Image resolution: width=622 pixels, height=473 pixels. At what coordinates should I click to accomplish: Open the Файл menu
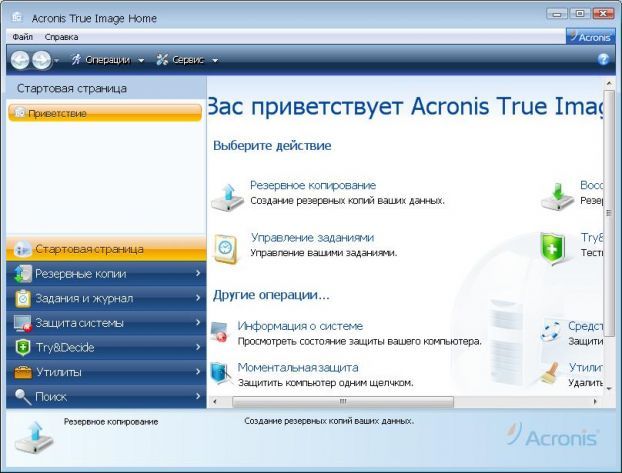[23, 37]
